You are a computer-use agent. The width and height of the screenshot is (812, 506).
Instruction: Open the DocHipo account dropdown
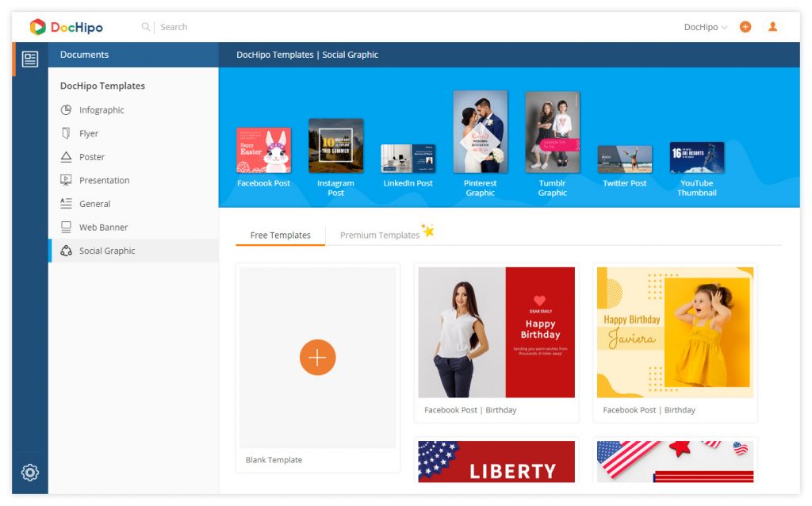pyautogui.click(x=705, y=27)
